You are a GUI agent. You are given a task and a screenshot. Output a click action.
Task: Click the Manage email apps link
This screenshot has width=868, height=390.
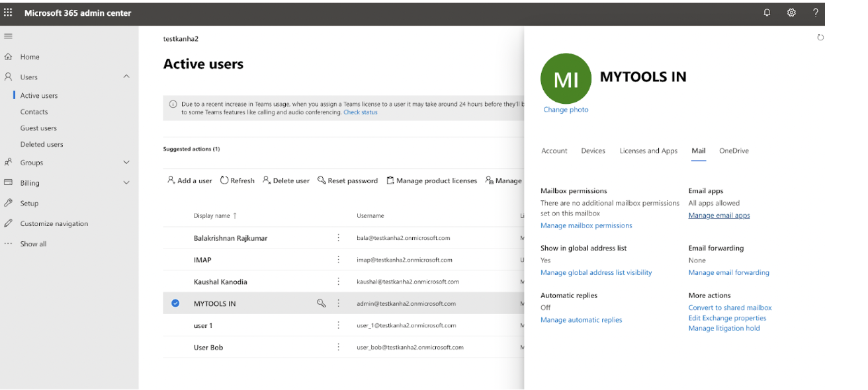719,215
